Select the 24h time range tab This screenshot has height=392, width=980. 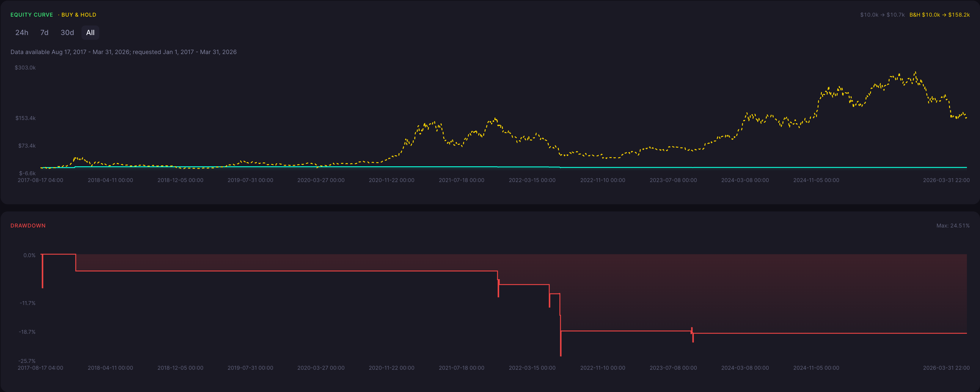22,33
